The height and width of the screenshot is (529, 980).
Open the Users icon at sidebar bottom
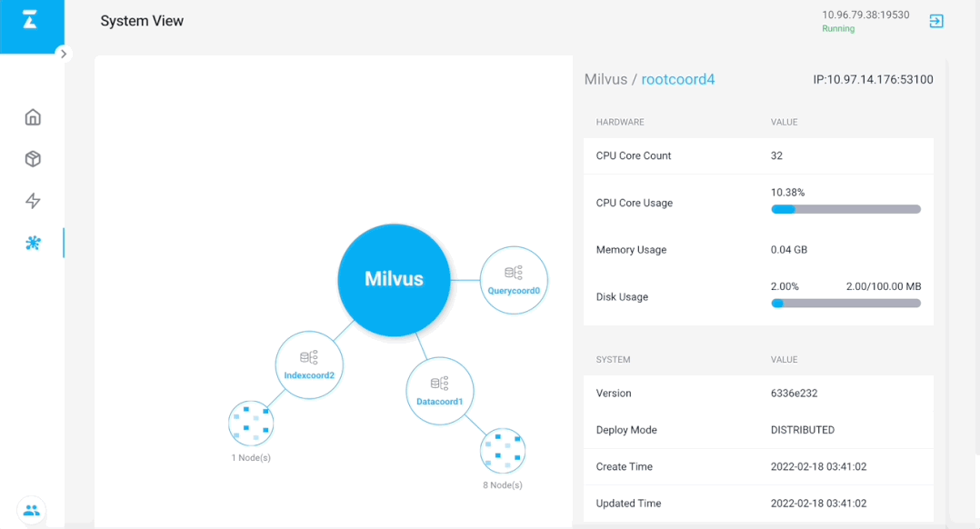coord(31,511)
